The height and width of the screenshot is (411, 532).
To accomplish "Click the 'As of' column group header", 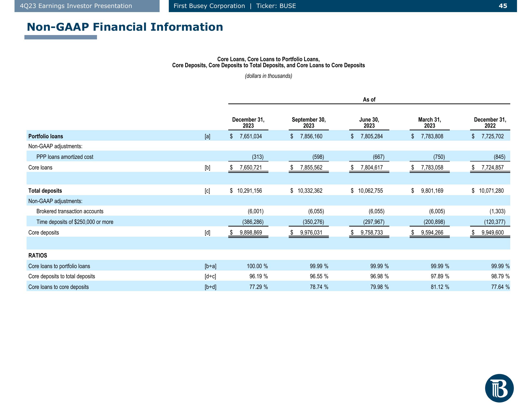I will [x=369, y=99].
